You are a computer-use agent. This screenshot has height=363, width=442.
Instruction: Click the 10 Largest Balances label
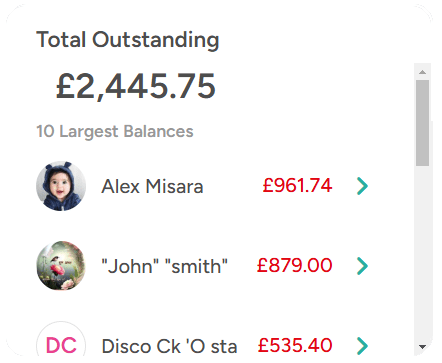tap(115, 131)
